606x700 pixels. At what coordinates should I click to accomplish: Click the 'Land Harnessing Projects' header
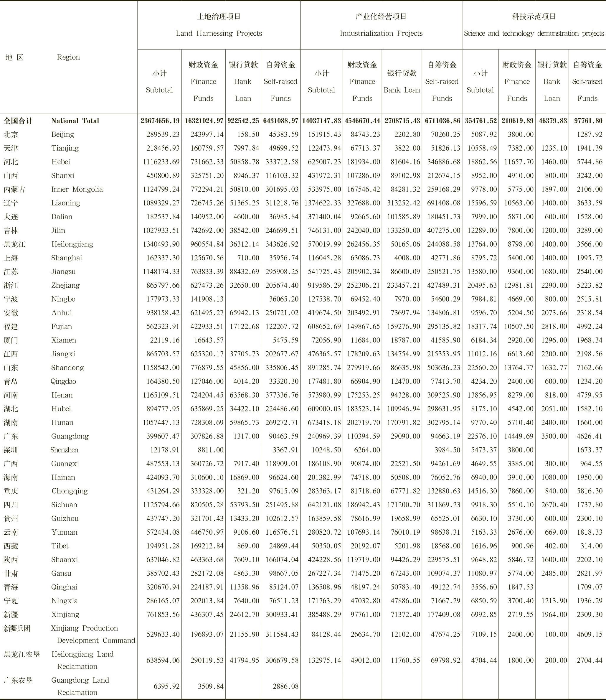[219, 34]
